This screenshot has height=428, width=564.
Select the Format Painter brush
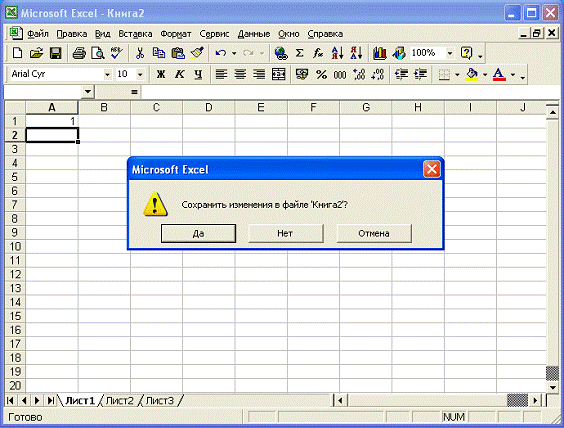tap(197, 53)
